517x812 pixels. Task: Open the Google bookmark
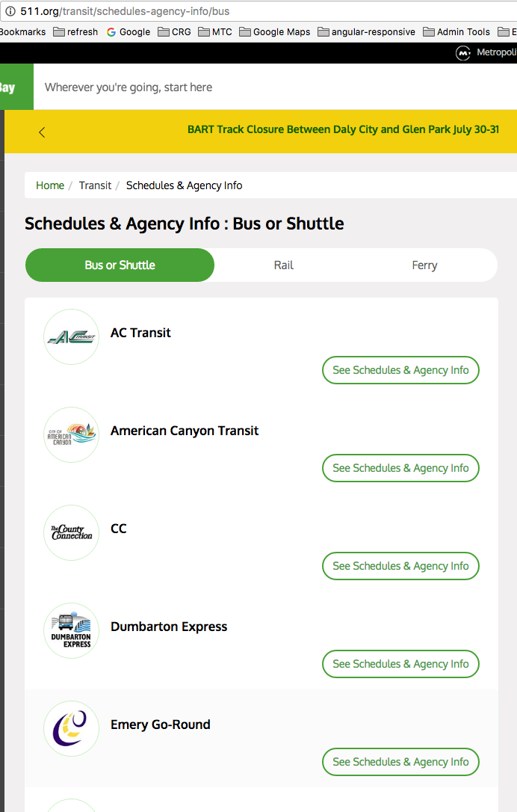coord(129,32)
